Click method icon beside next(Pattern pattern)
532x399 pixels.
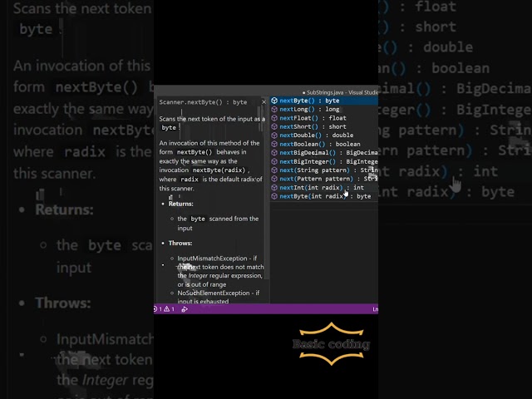coord(274,179)
